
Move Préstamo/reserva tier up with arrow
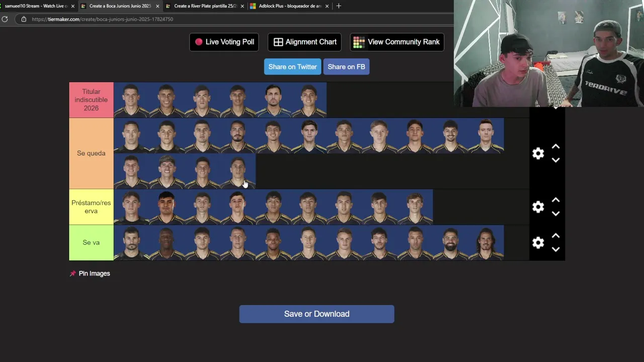pos(555,200)
